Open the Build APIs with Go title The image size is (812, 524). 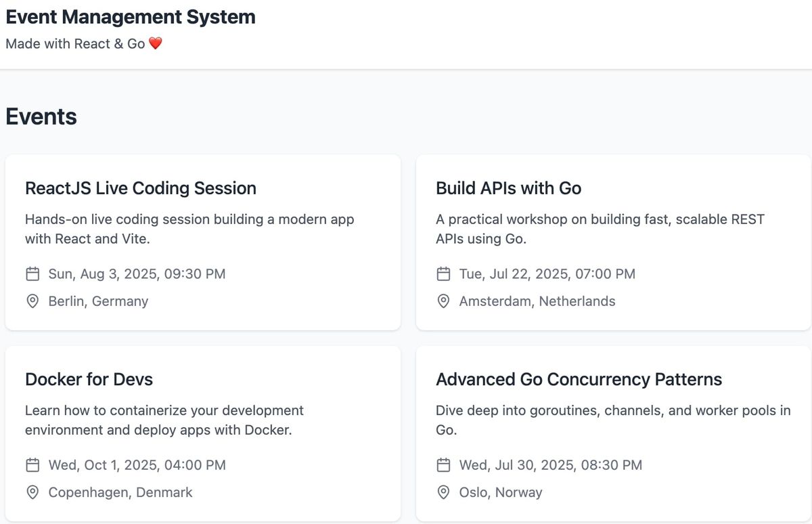(x=508, y=188)
